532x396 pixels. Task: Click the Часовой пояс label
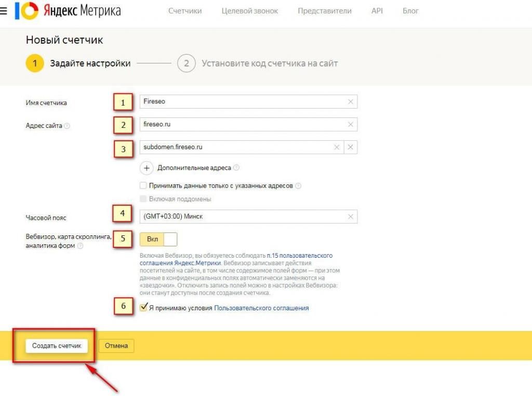(x=46, y=218)
